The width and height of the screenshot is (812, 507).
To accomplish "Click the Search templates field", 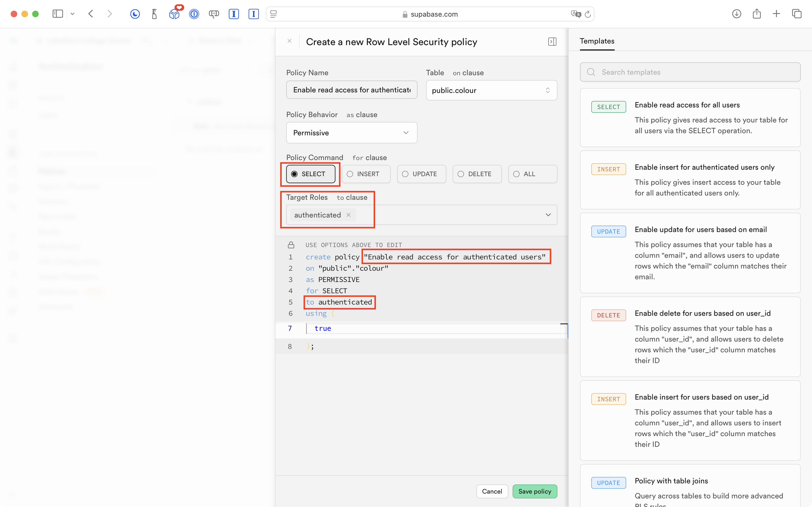I will coord(690,72).
